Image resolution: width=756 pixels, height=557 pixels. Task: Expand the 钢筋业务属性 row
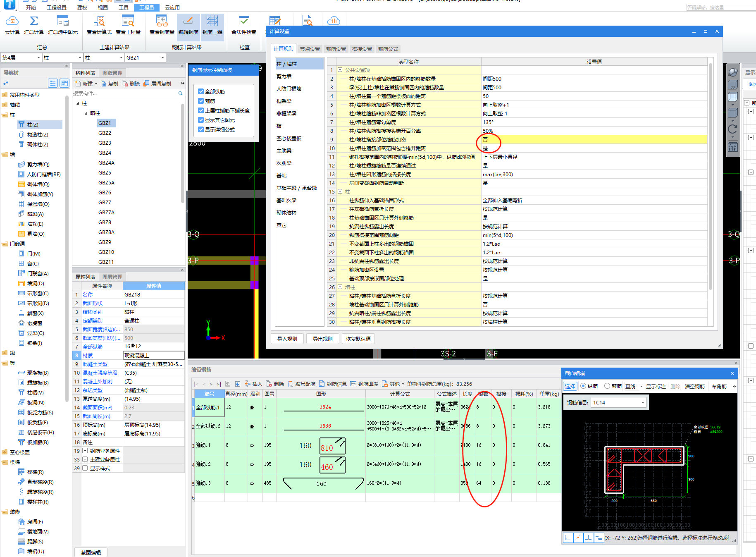[85, 451]
